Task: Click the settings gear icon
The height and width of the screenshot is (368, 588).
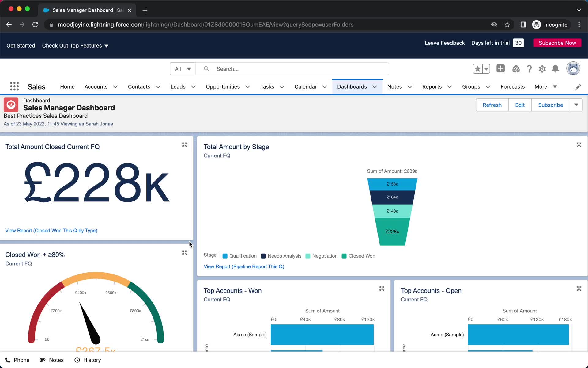Action: 542,69
